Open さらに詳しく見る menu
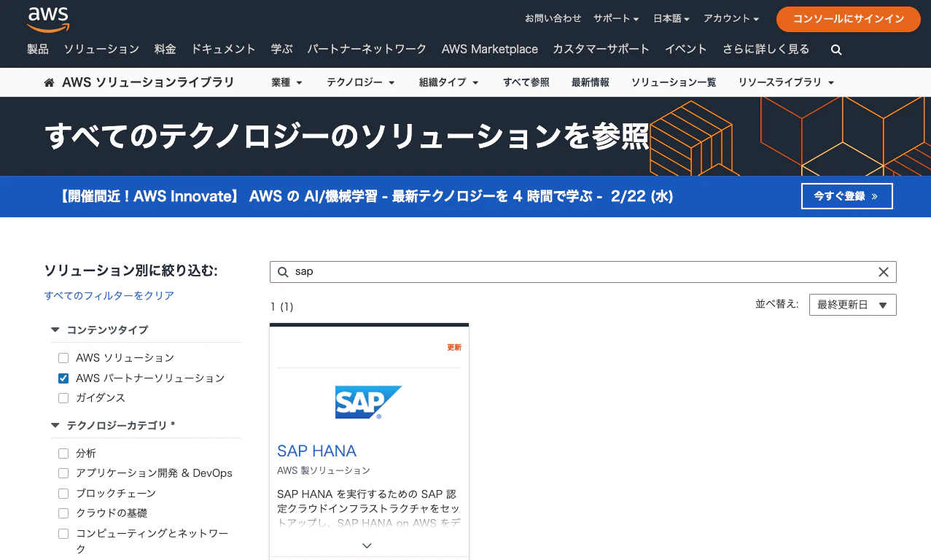This screenshot has height=560, width=931. [766, 50]
